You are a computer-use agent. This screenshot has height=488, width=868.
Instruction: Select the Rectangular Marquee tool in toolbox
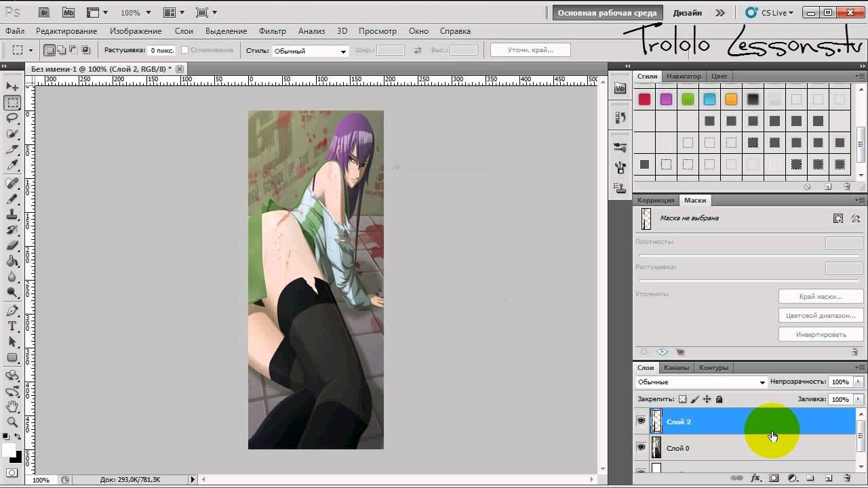[12, 102]
